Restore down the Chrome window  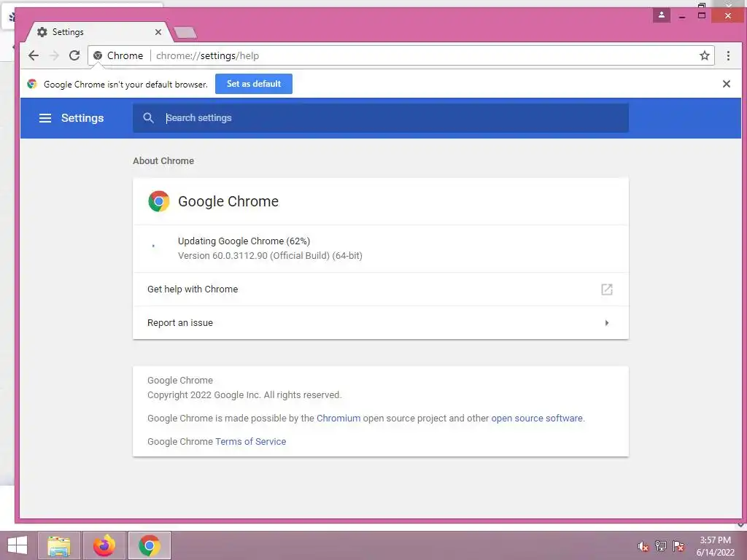point(701,15)
